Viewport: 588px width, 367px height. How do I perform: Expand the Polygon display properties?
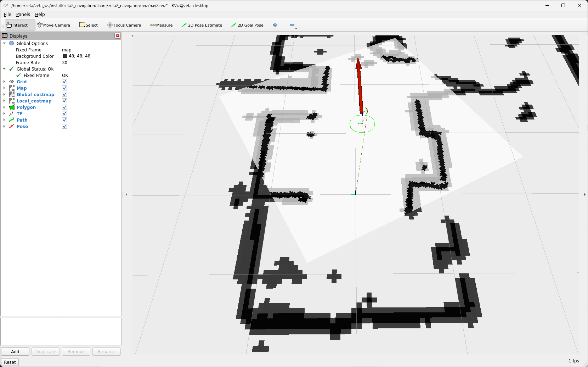[x=4, y=107]
